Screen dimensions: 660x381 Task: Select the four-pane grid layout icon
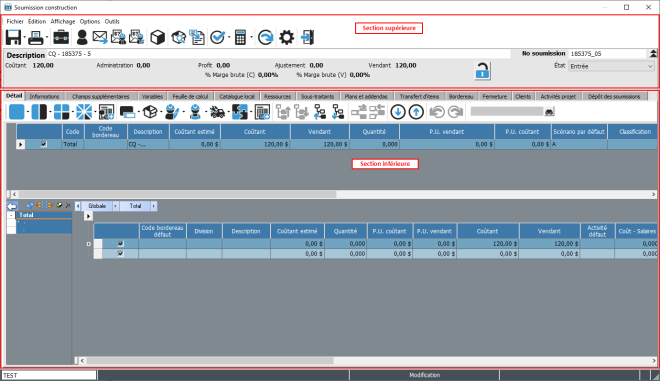[x=61, y=112]
